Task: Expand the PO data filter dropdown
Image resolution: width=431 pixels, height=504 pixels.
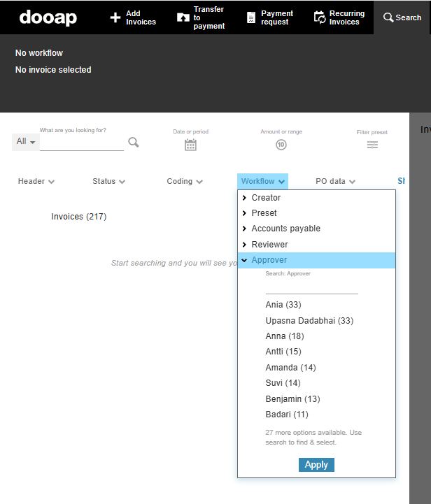Action: click(335, 181)
